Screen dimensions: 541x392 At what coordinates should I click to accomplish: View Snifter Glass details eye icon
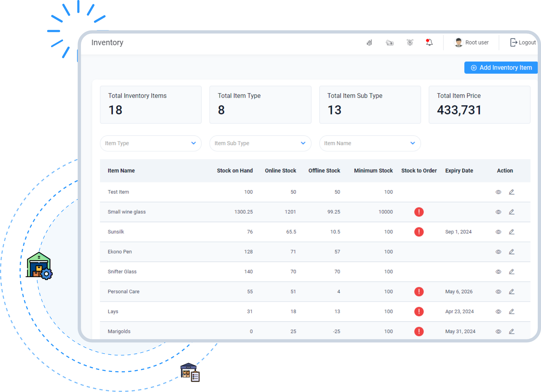(x=498, y=272)
